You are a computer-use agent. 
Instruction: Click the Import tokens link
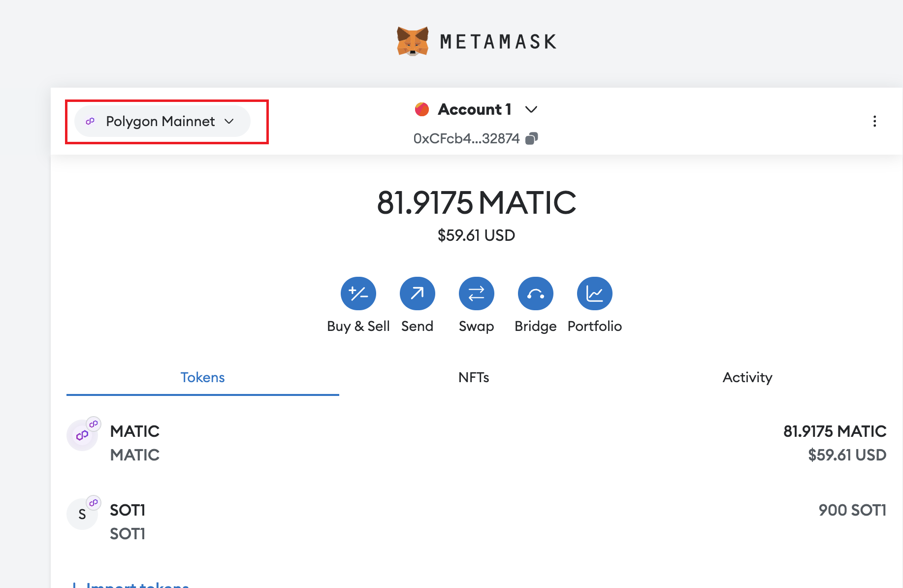pyautogui.click(x=137, y=584)
